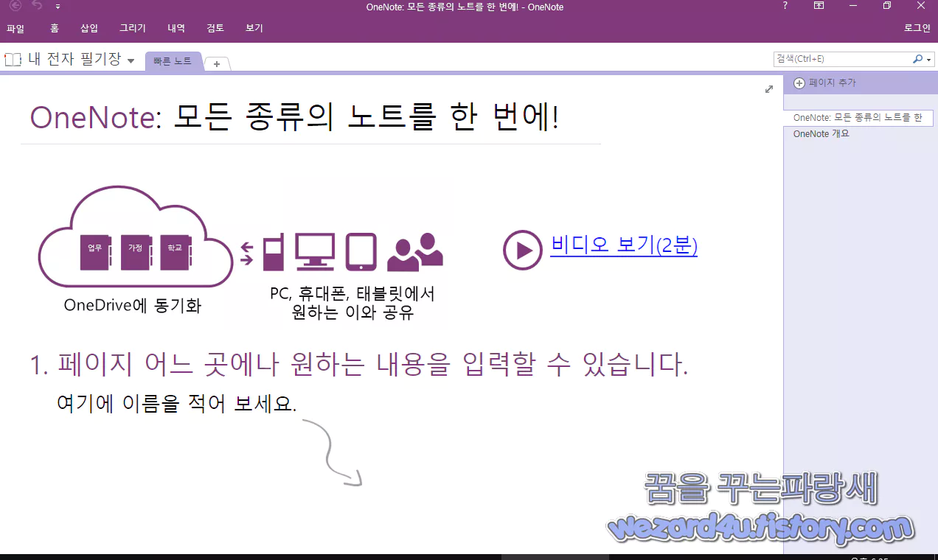
Task: Click heading '1. 페이지 어느 곳에나 원하는 내용을 입력할 수 있습니다.'
Action: pos(359,365)
